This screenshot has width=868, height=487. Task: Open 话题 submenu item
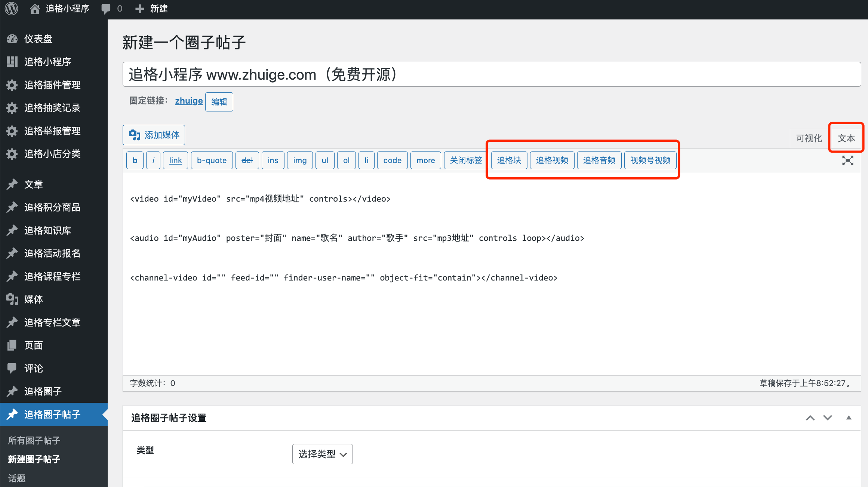tap(17, 478)
